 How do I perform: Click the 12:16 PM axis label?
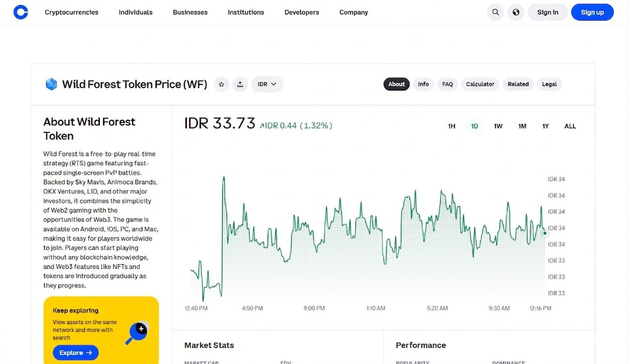[540, 309]
